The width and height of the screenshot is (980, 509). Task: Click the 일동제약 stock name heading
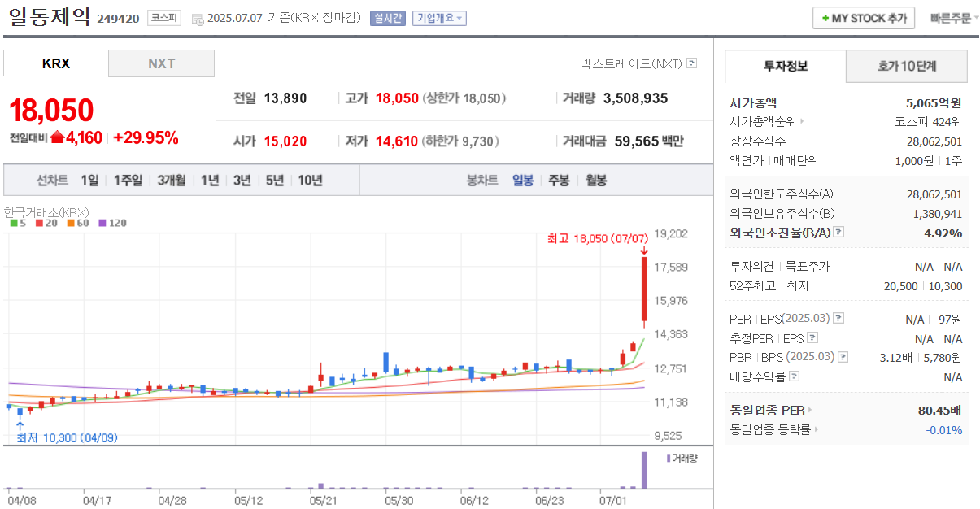tap(50, 17)
